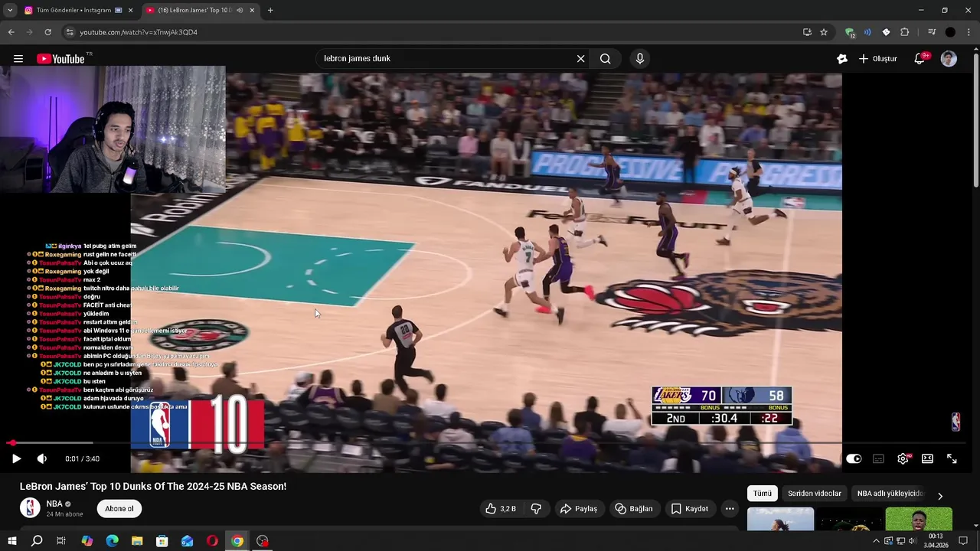Click icon left of Oluştur button
The height and width of the screenshot is (551, 980).
click(842, 59)
